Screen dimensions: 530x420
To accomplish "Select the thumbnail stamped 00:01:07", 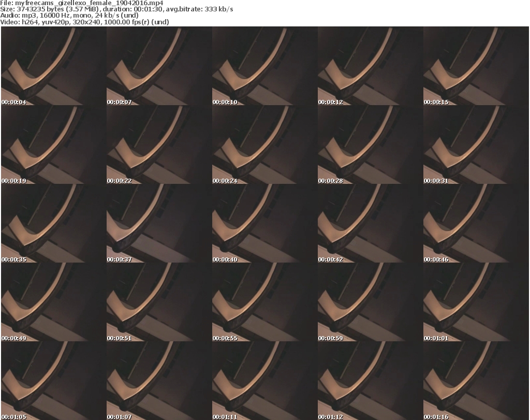I will point(159,381).
